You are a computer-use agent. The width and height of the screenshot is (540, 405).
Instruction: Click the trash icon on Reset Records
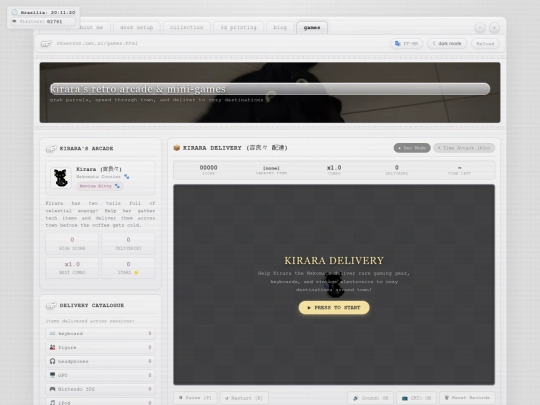point(447,398)
